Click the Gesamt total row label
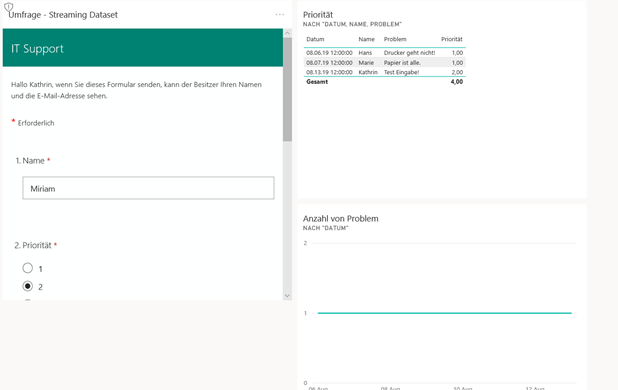The width and height of the screenshot is (618, 390). 317,82
